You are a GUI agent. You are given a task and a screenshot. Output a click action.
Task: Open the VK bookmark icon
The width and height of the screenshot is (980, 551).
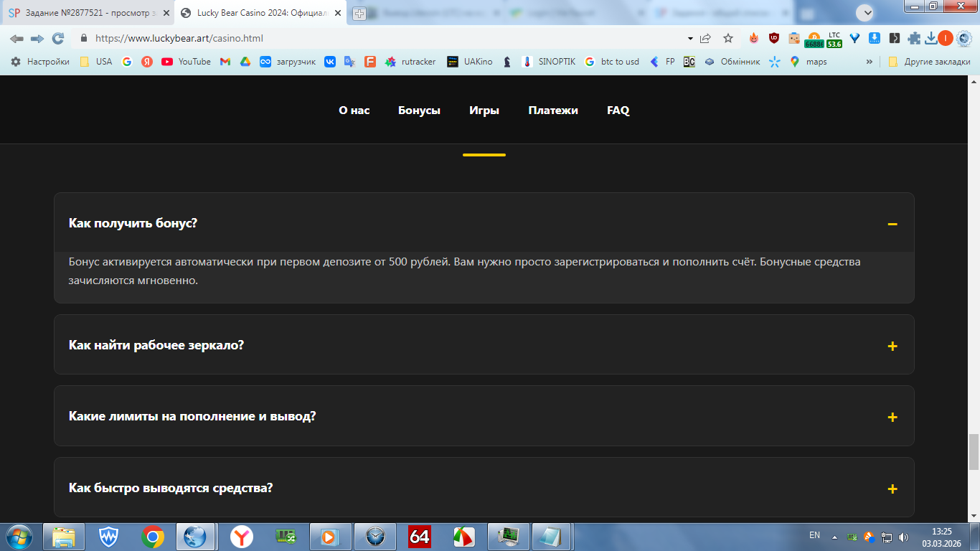coord(330,62)
